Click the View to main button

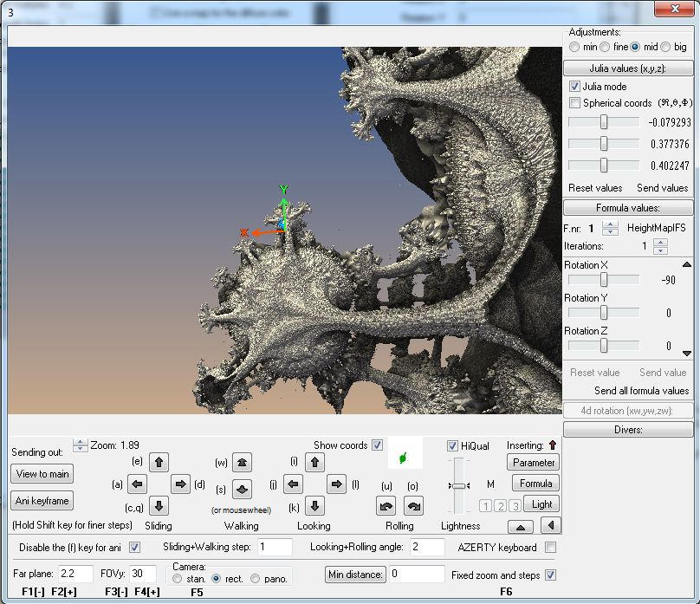(42, 474)
